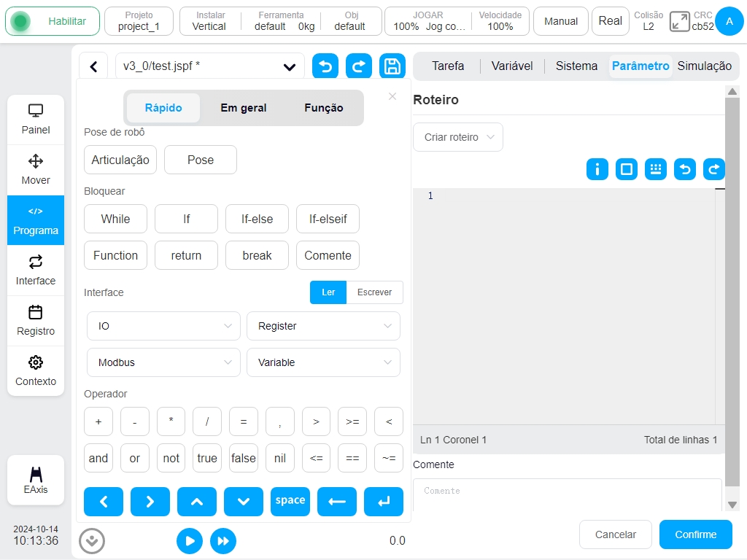The width and height of the screenshot is (747, 560).
Task: Open the v3_0/test.jspf file dropdown
Action: point(210,66)
